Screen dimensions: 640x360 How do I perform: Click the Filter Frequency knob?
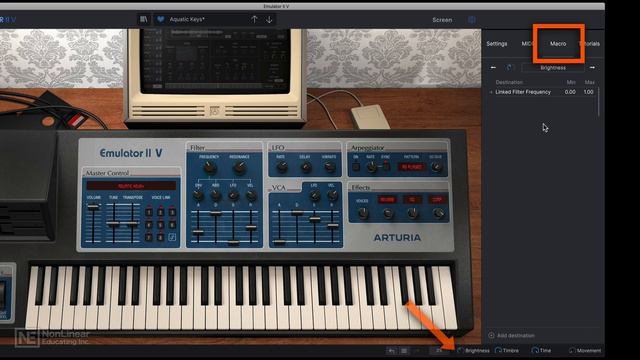pyautogui.click(x=210, y=167)
